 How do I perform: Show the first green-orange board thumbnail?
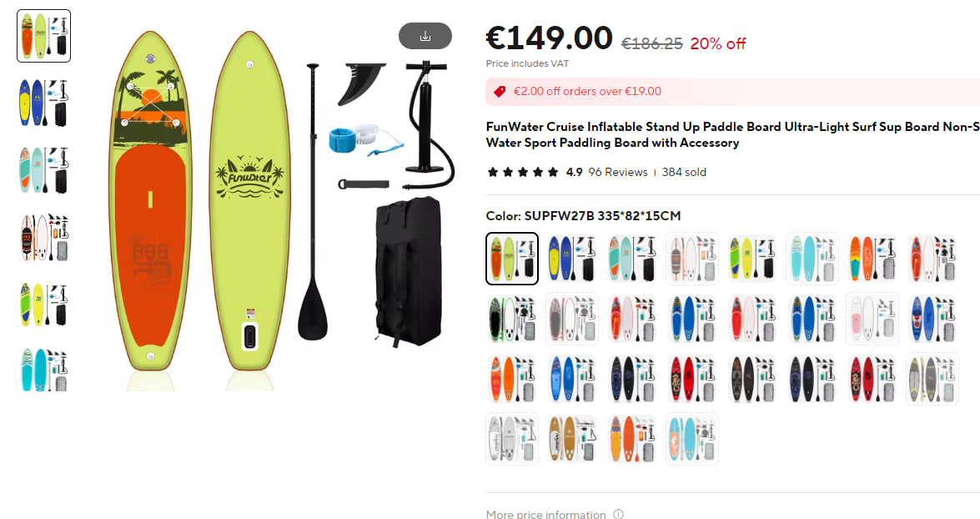pos(43,36)
